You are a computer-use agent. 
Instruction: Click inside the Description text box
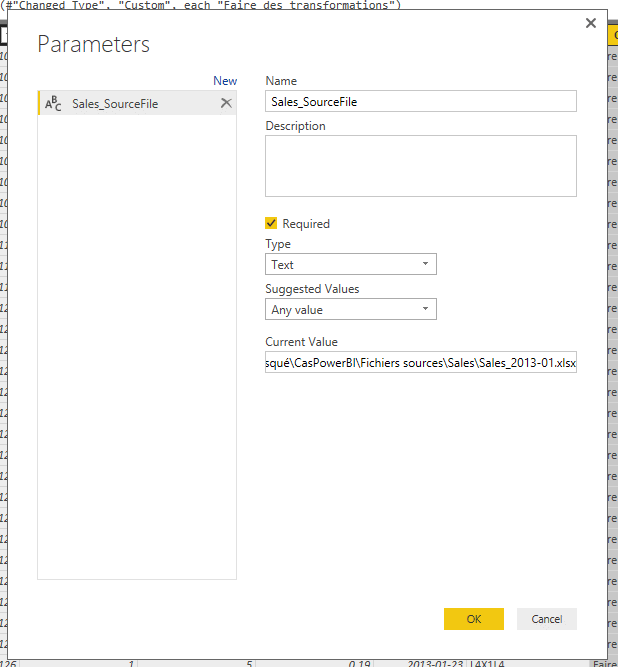click(420, 166)
